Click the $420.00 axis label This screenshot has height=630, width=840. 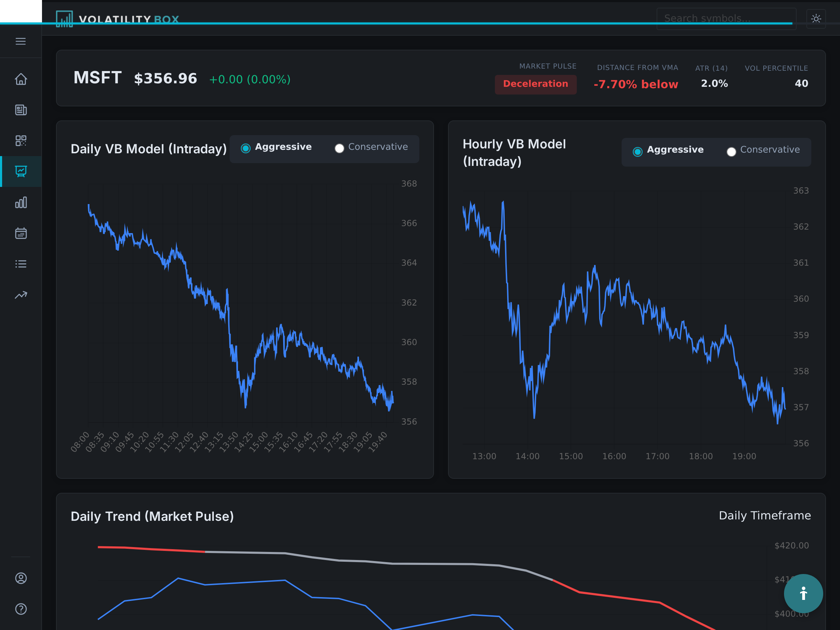coord(791,546)
